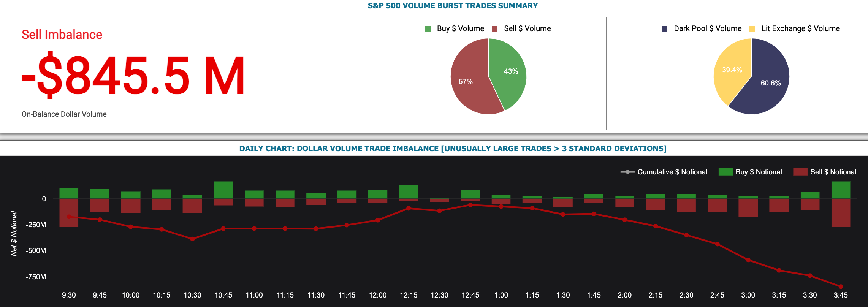The width and height of the screenshot is (868, 307).
Task: Toggle the Buy $ Notional legend entry
Action: click(x=750, y=172)
